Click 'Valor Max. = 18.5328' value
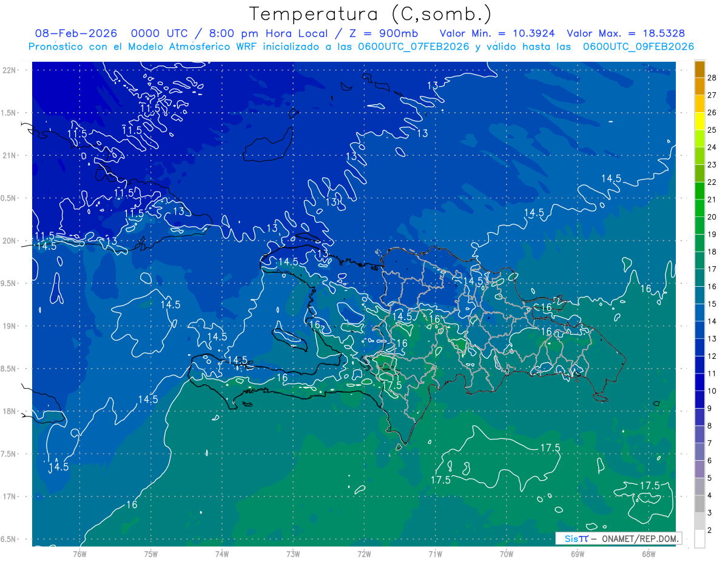This screenshot has width=728, height=562. coord(626,33)
